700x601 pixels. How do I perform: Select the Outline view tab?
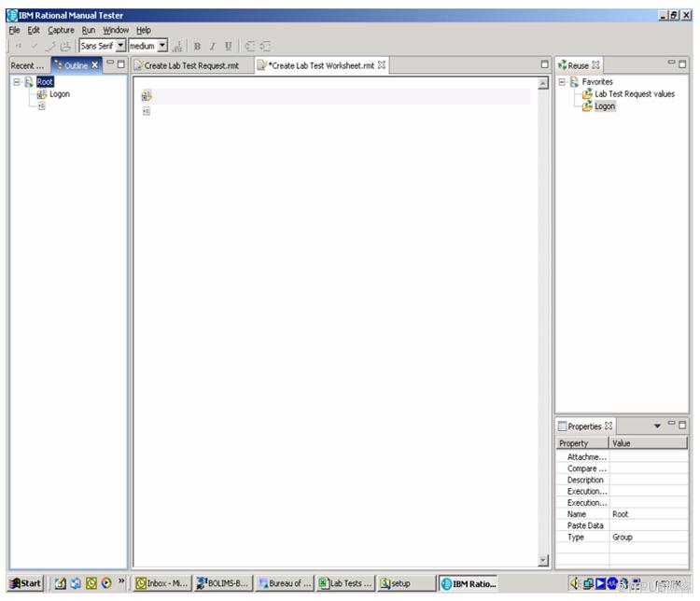pos(76,65)
